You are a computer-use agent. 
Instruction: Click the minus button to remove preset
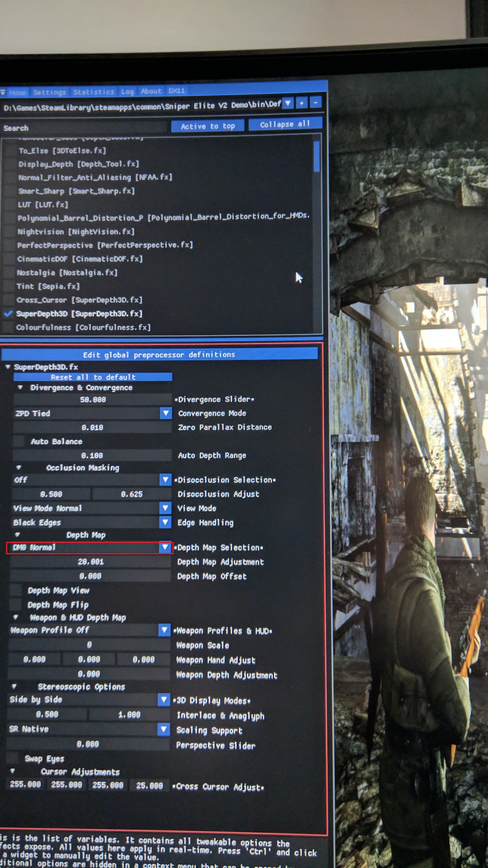[x=316, y=102]
